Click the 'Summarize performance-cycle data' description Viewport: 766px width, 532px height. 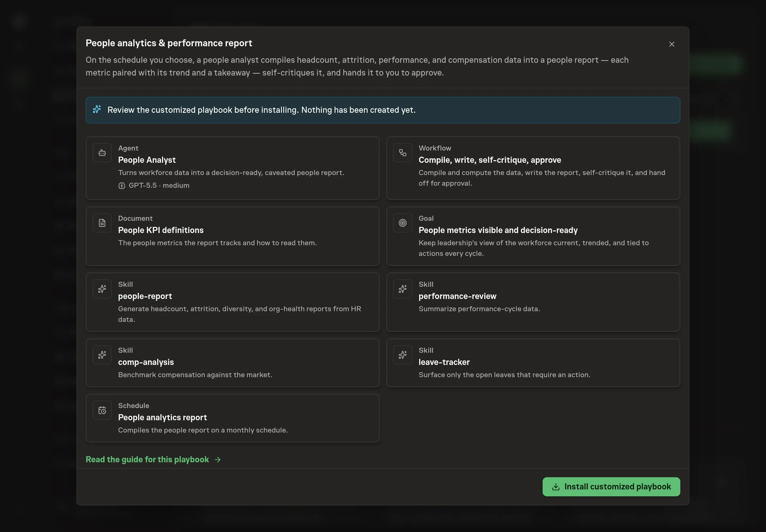point(479,309)
